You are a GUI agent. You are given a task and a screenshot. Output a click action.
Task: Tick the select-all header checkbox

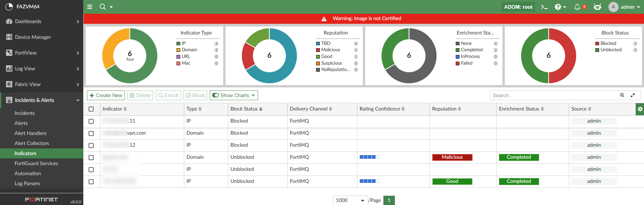91,109
